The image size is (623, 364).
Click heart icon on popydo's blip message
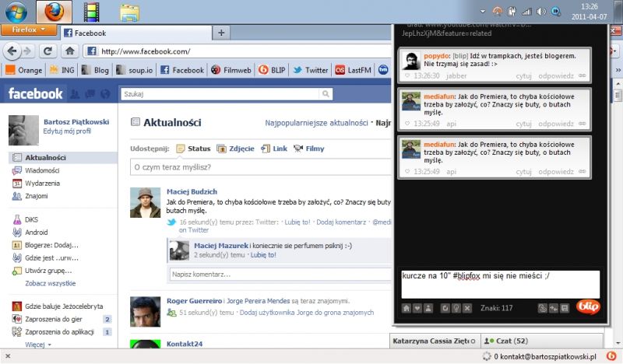click(x=407, y=75)
